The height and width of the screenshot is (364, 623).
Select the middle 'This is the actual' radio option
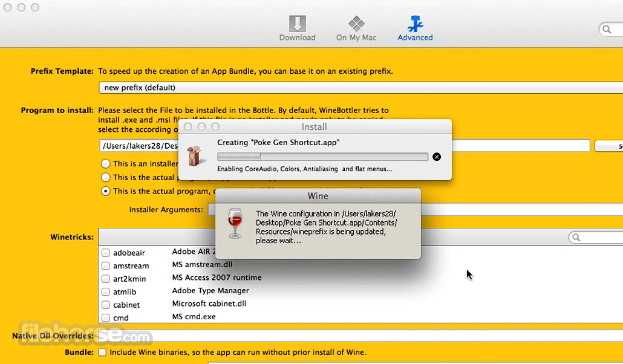(x=105, y=177)
